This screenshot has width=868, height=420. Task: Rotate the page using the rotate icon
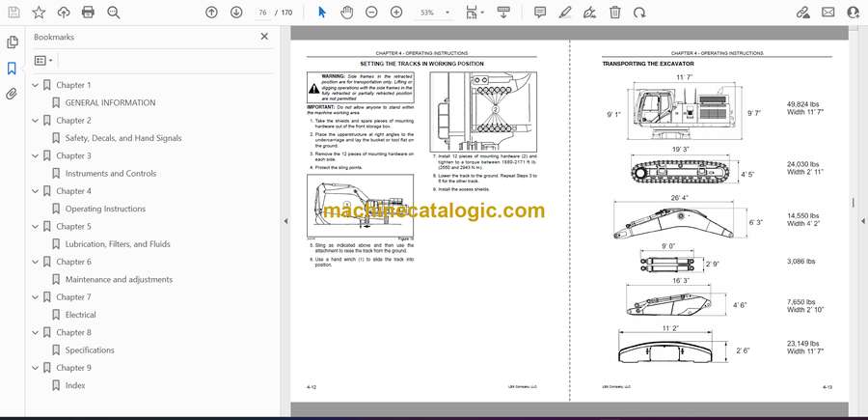point(639,13)
